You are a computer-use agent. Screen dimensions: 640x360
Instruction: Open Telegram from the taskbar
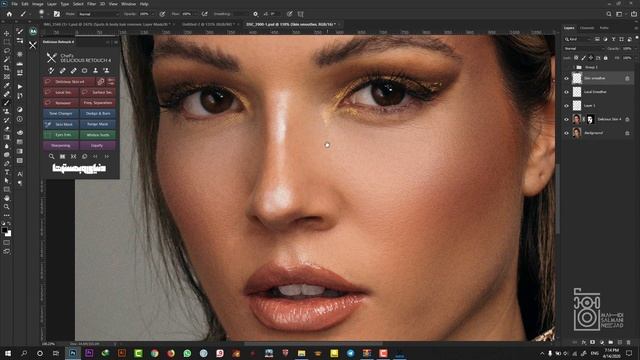350,353
